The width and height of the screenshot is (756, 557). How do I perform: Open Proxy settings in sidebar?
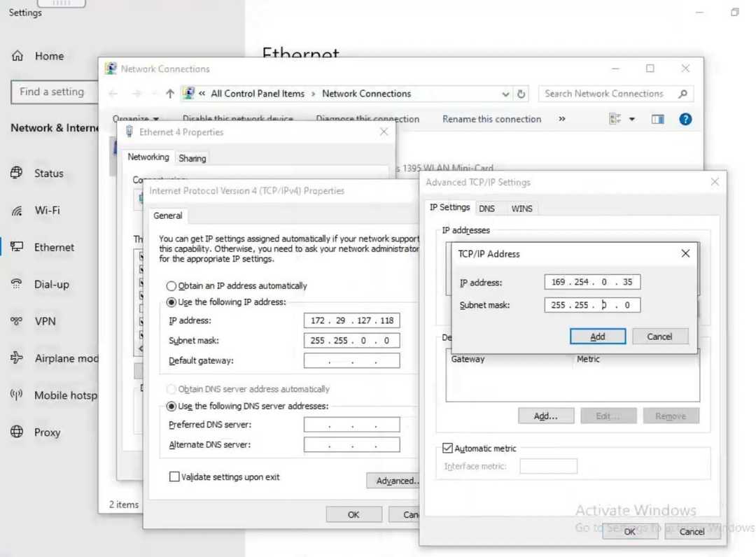[x=47, y=432]
